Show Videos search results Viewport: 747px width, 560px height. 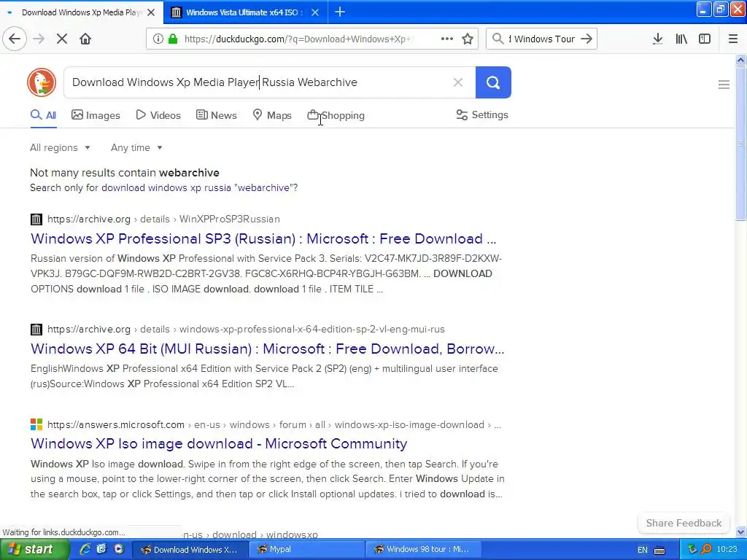coord(158,115)
